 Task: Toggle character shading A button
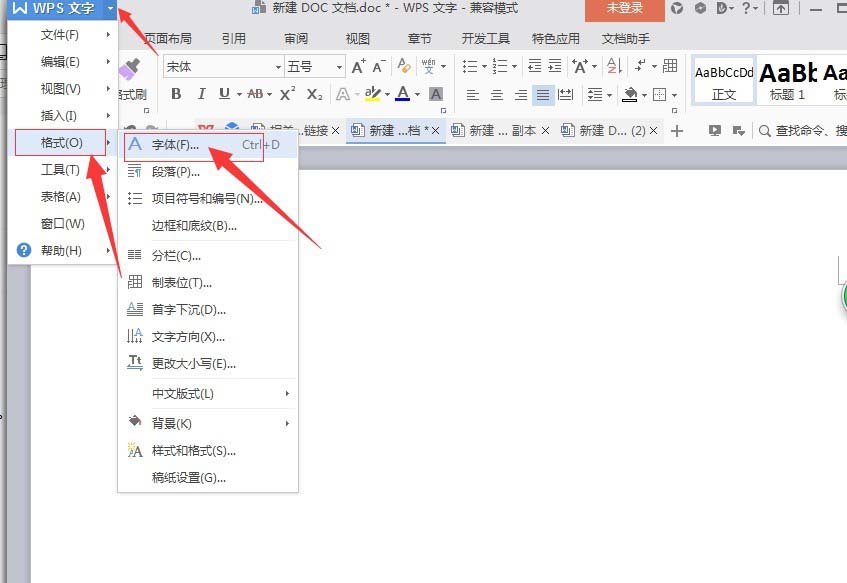pyautogui.click(x=436, y=95)
